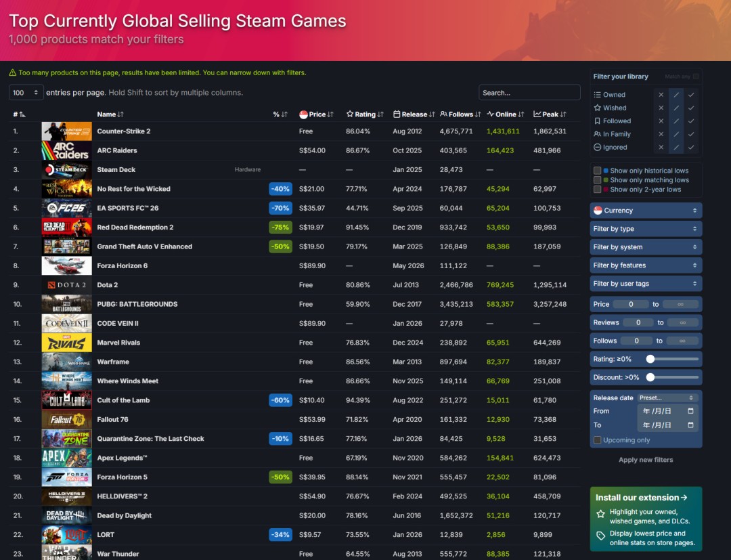
Task: Click the star icon on the Rating column header
Action: tap(349, 114)
